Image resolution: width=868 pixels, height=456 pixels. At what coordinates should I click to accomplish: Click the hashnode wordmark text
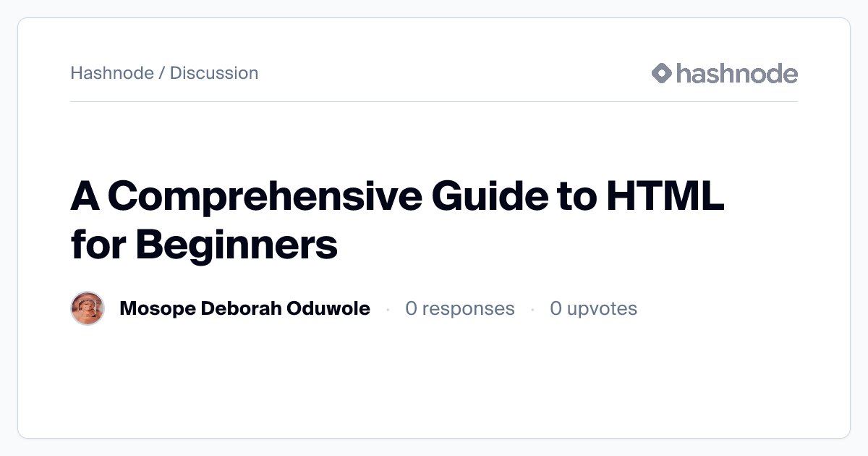[736, 73]
